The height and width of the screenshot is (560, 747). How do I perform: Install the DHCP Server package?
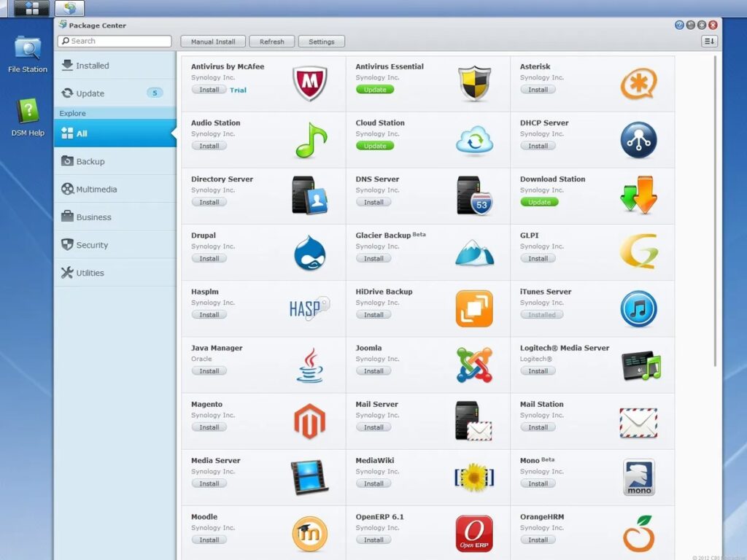pyautogui.click(x=538, y=146)
